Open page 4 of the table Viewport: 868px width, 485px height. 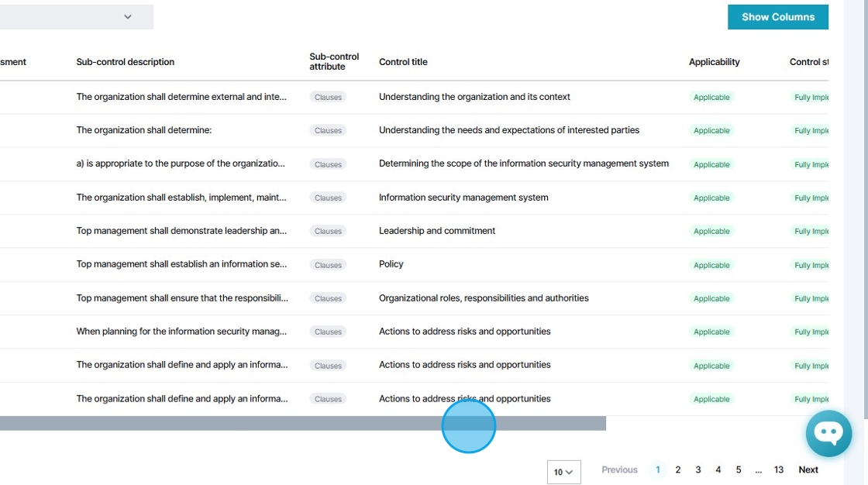pos(718,470)
